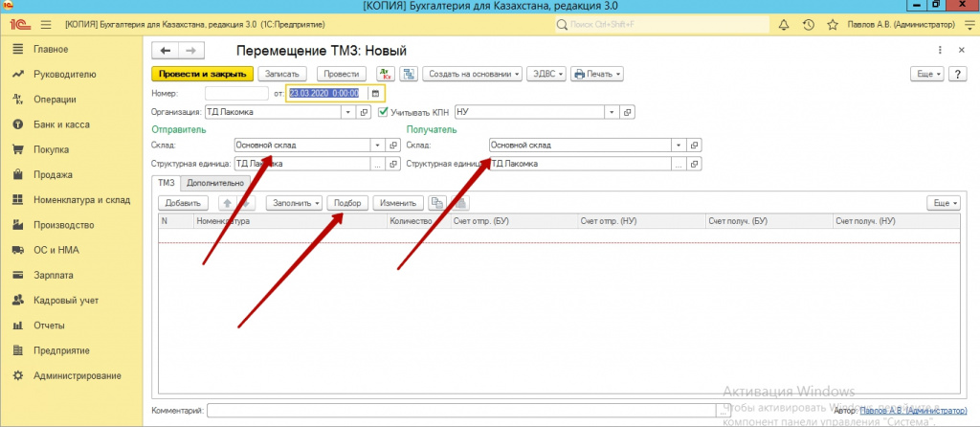
Task: Open НУ field record via open icon
Action: (628, 113)
